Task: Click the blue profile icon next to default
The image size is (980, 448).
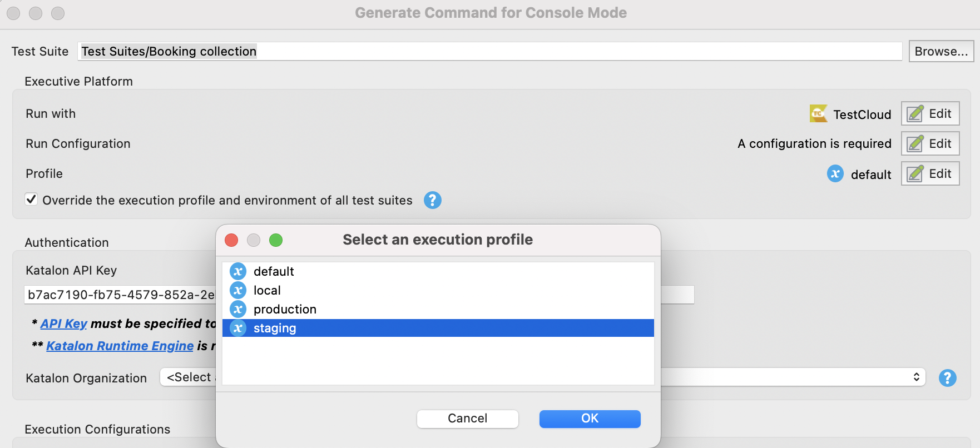Action: point(834,174)
